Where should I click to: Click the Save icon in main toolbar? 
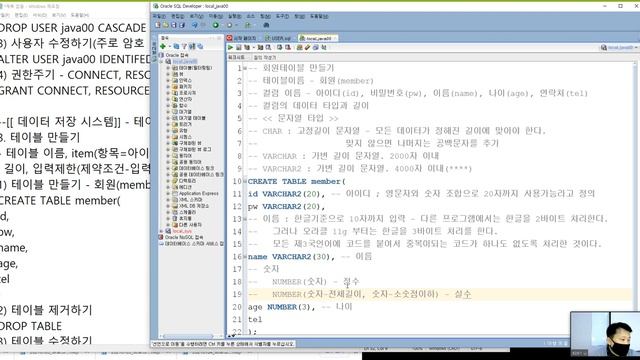173,25
